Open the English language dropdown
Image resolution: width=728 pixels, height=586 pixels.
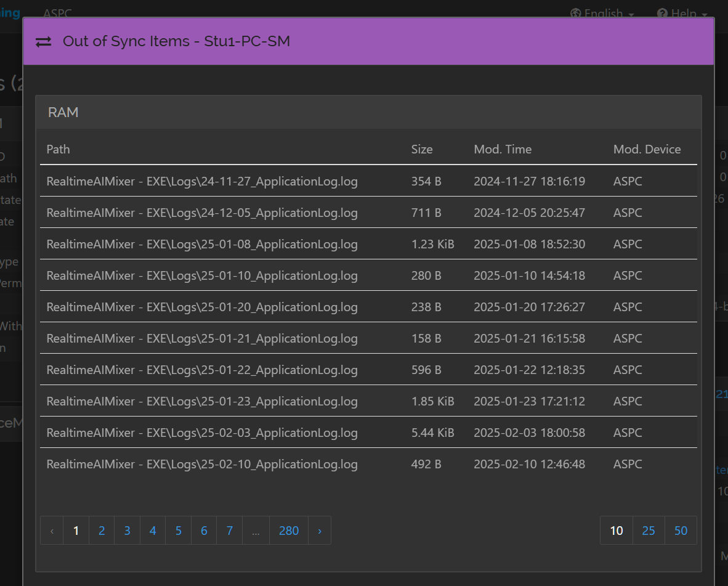(x=602, y=13)
